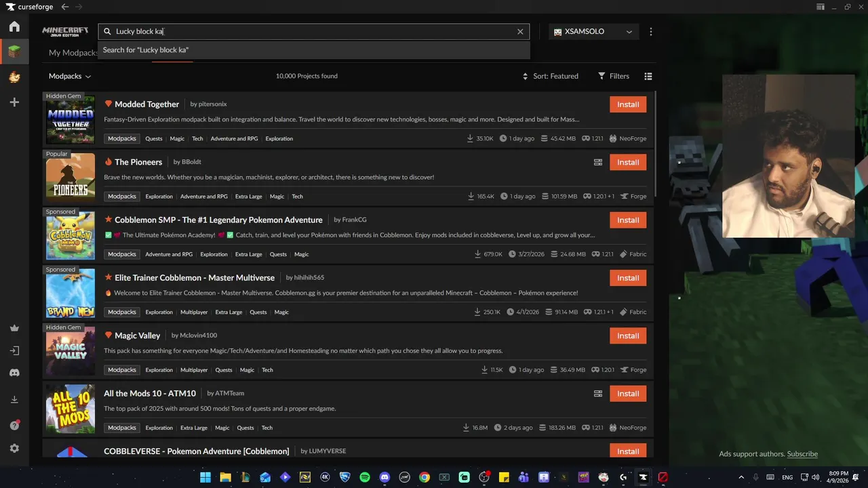The width and height of the screenshot is (868, 488).
Task: Click Multiplayer tag on Magic Valley
Action: (194, 370)
